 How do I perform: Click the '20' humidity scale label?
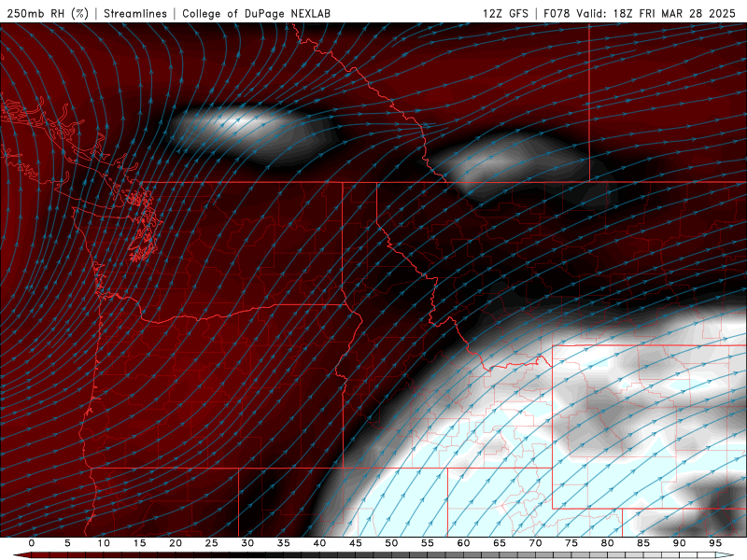[x=176, y=543]
